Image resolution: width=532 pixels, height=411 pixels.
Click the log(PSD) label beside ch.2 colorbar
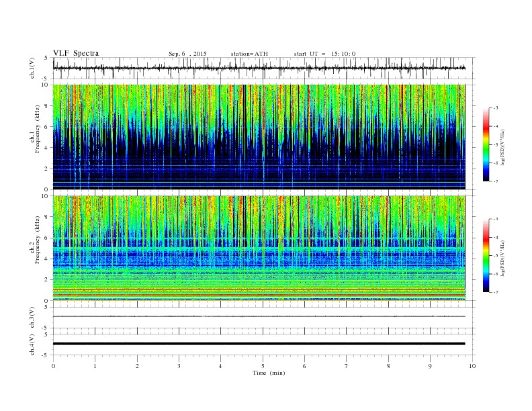(x=503, y=259)
